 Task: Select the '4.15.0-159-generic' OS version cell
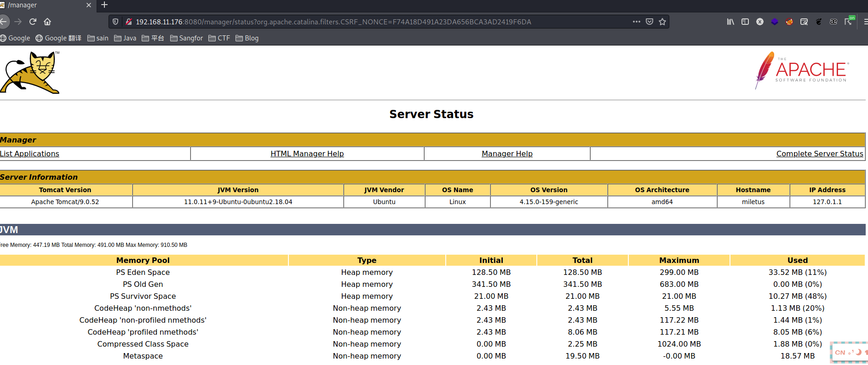point(549,202)
